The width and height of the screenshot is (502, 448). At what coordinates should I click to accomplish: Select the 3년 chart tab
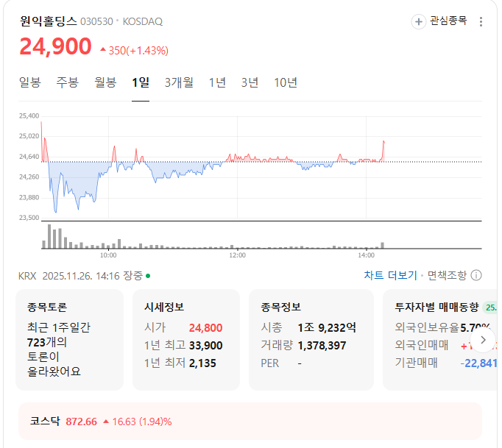250,82
